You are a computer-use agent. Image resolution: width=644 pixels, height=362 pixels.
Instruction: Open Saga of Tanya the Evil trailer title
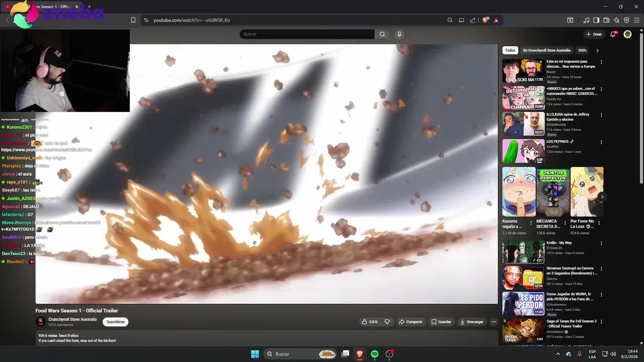572,323
